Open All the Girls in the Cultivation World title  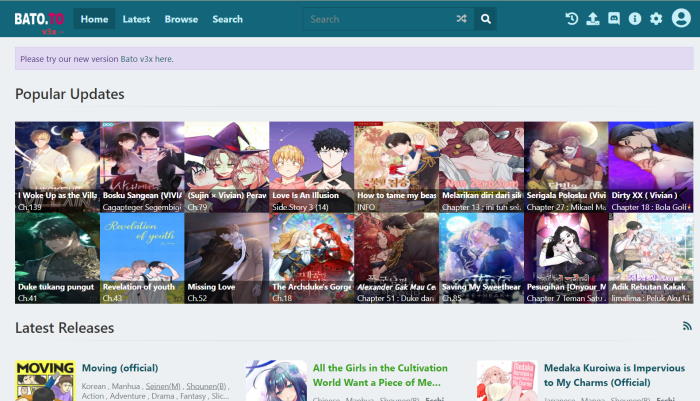(x=380, y=375)
